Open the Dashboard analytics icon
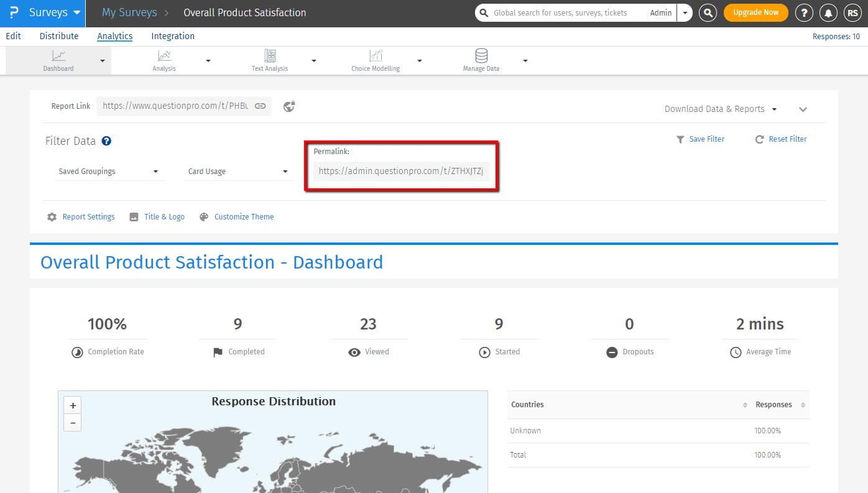Image resolution: width=868 pixels, height=493 pixels. point(58,56)
